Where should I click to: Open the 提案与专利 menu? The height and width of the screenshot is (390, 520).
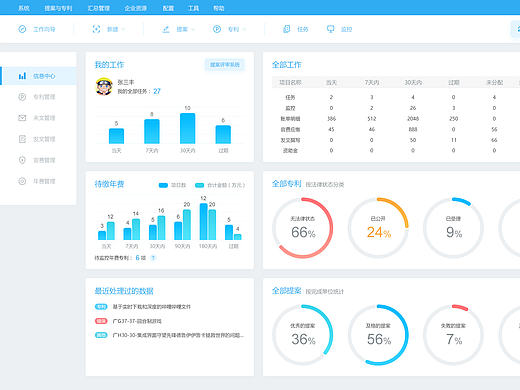click(58, 8)
